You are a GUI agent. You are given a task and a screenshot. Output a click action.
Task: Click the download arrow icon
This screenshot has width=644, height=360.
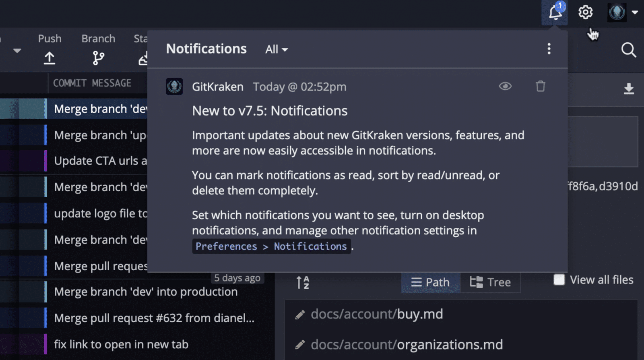629,89
